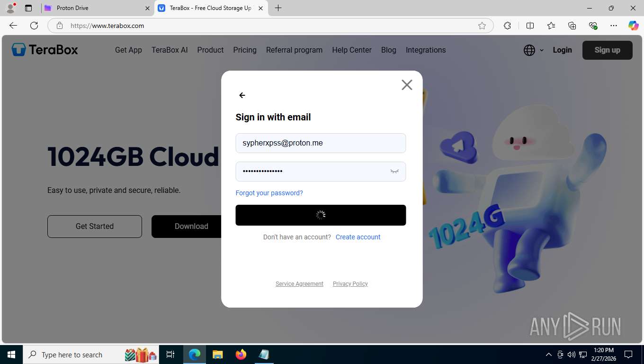Click the browser back arrow

pyautogui.click(x=13, y=26)
